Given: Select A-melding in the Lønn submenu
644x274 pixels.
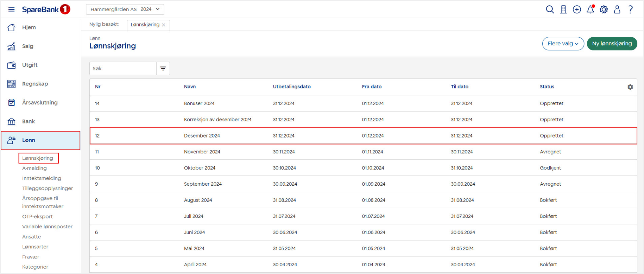Looking at the screenshot, I should pos(34,168).
